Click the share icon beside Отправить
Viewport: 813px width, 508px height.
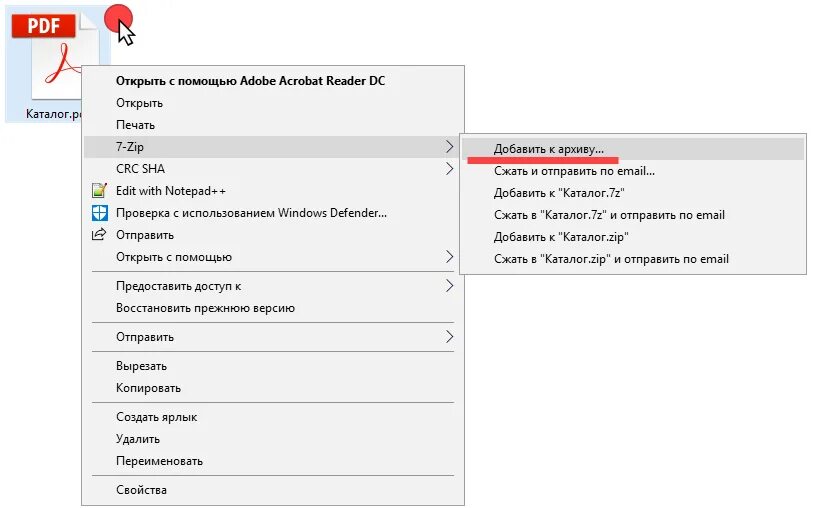click(99, 235)
